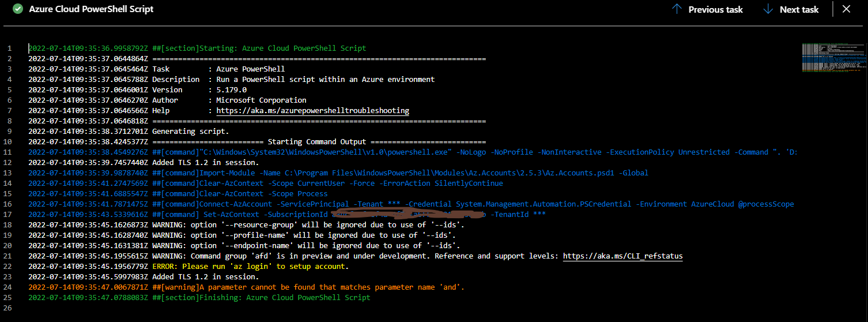Go to Next task
This screenshot has height=322, width=868.
pos(790,9)
